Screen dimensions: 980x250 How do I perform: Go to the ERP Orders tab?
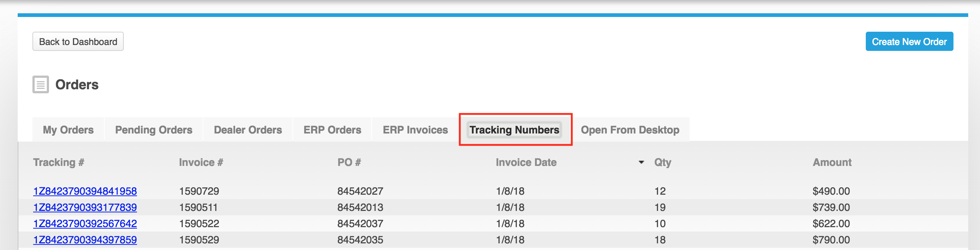(332, 130)
